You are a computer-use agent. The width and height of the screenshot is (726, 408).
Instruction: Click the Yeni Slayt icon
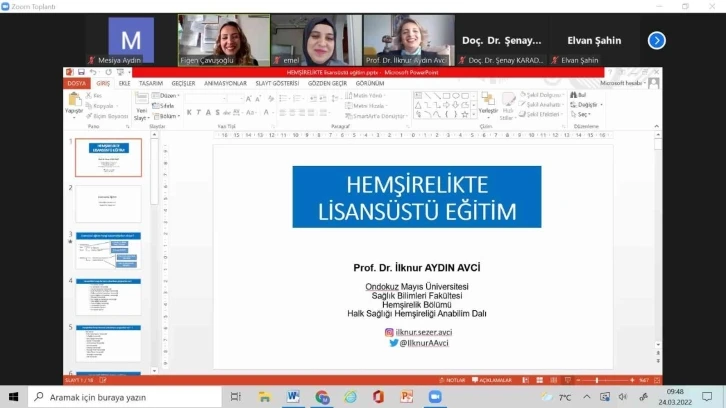click(x=141, y=103)
